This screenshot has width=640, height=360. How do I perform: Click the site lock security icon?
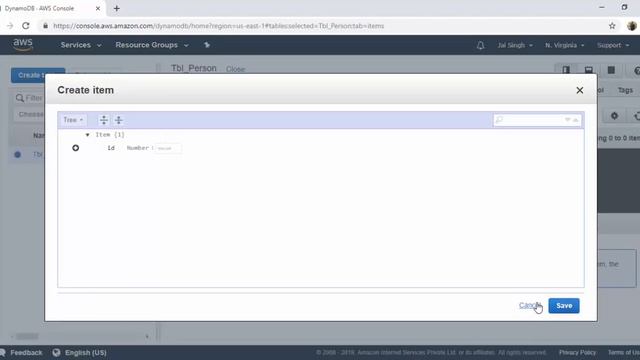pos(45,26)
